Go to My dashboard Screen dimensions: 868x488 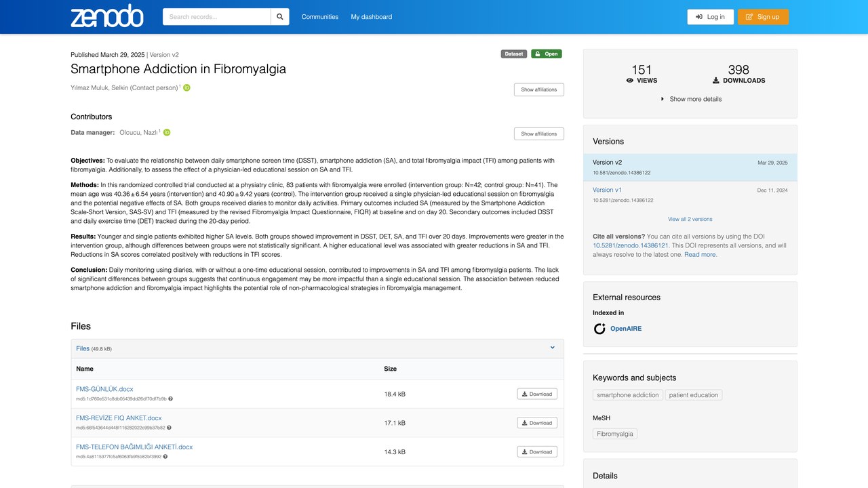click(x=372, y=17)
